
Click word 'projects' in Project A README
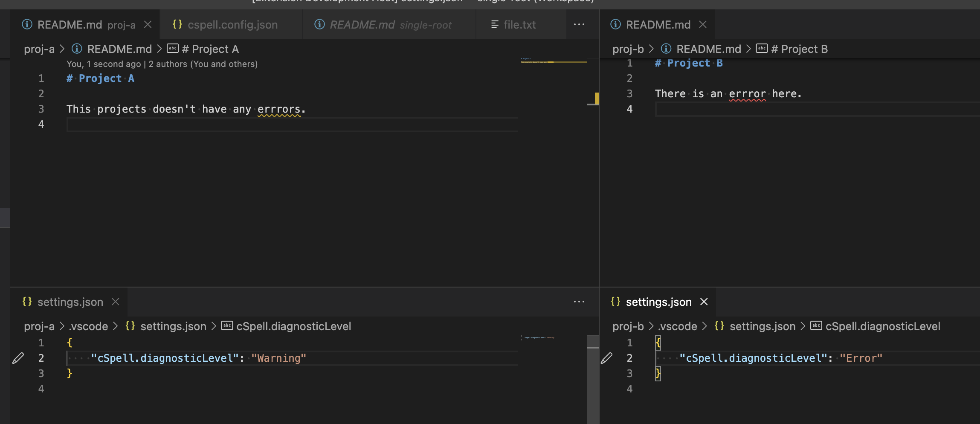point(122,109)
